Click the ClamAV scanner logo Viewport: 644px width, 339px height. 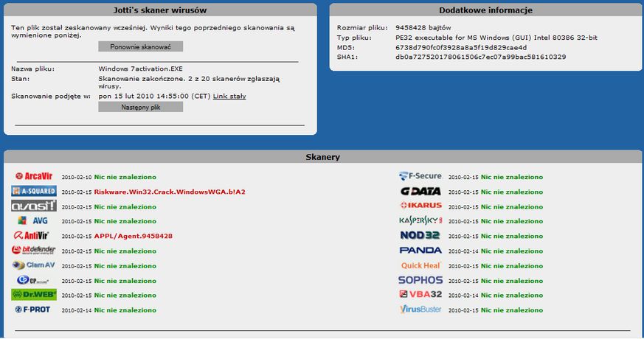(34, 265)
